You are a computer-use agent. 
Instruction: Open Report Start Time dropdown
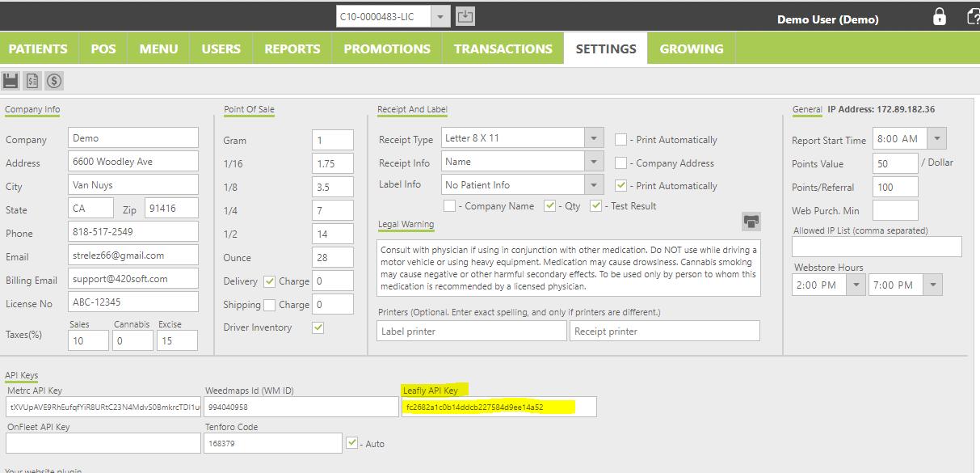936,139
